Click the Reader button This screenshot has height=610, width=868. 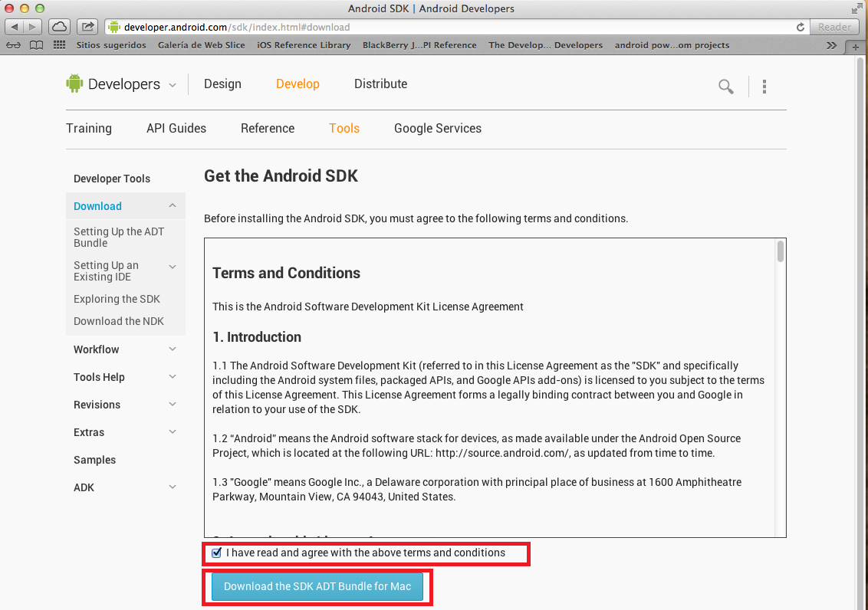click(834, 27)
